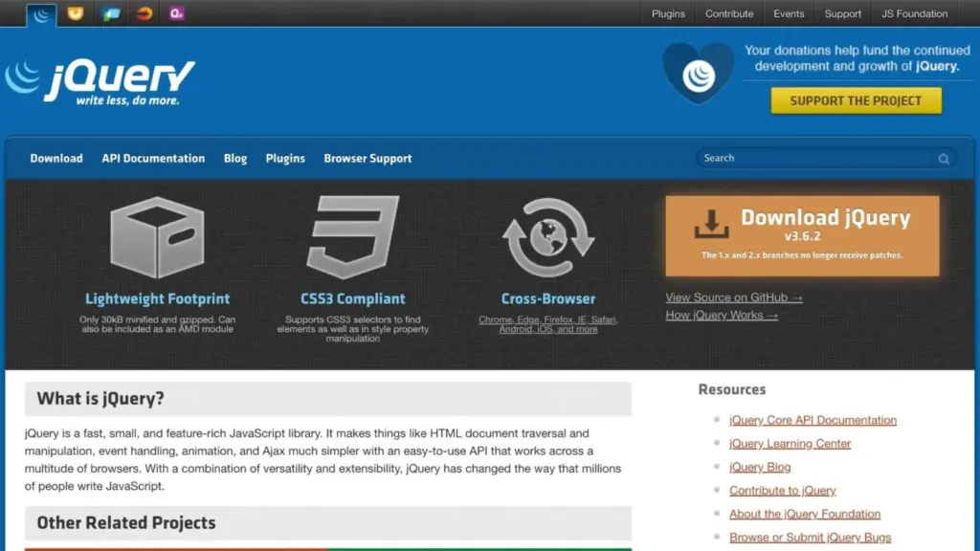
Task: Click the jQuery logo
Action: tap(100, 82)
